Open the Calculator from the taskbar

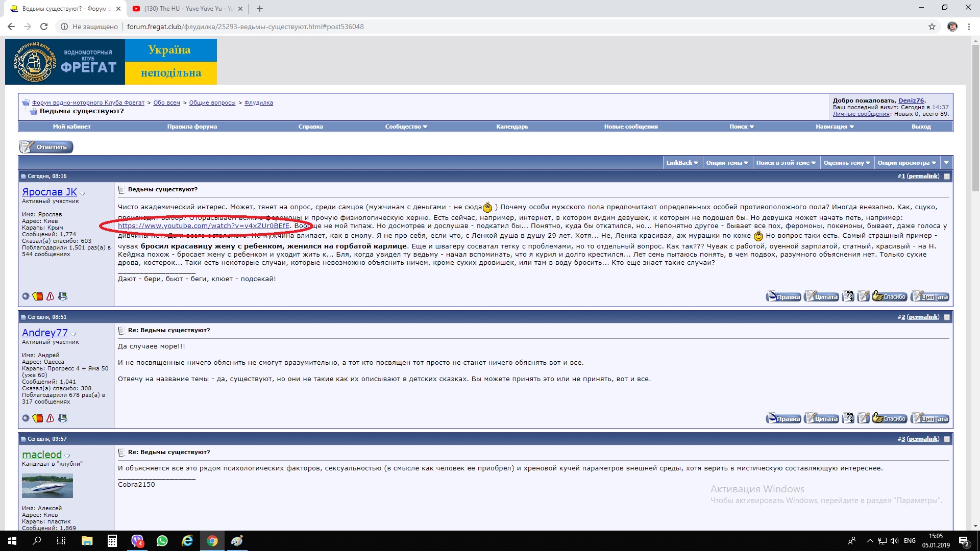point(112,541)
